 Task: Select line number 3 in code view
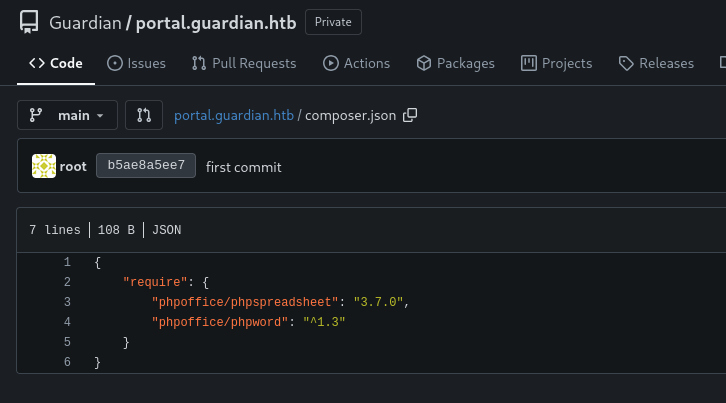[67, 302]
